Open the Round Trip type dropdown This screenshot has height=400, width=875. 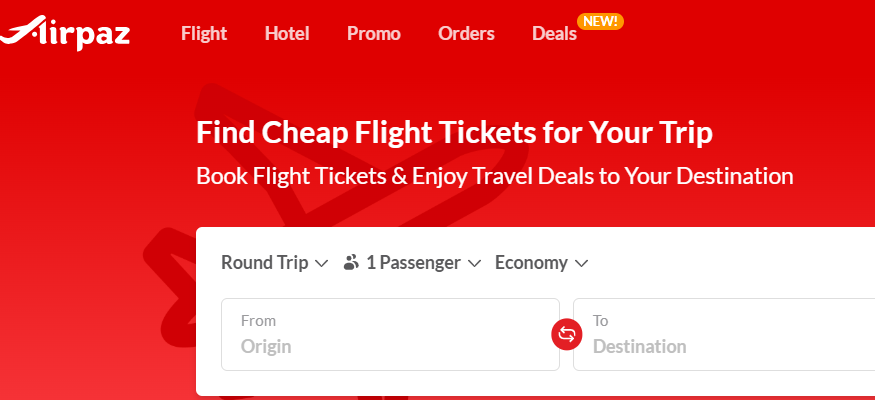point(265,263)
